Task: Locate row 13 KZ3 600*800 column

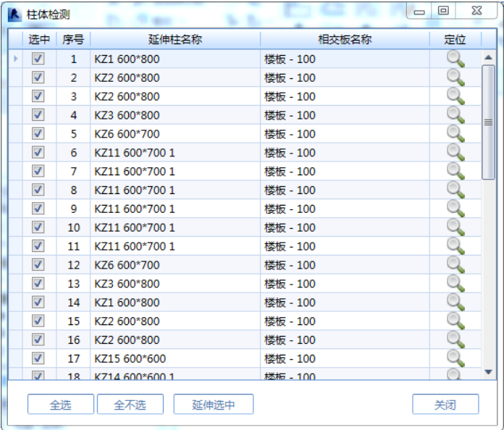Action: (x=455, y=284)
